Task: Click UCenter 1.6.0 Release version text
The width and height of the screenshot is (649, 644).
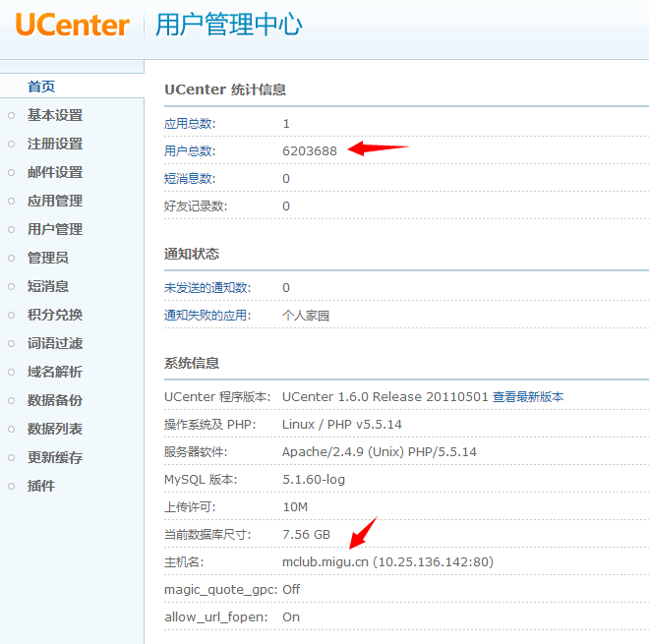Action: (x=384, y=397)
